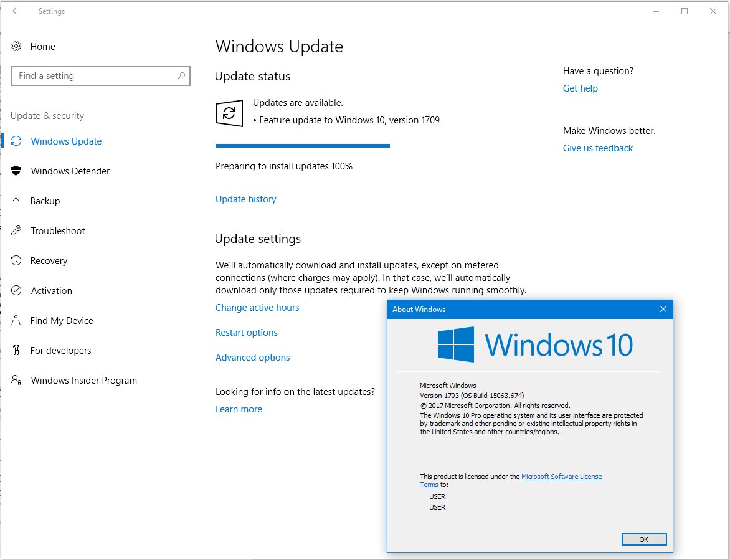Screen dimensions: 730x560
Task: Click the Recovery reset icon
Action: tap(17, 260)
